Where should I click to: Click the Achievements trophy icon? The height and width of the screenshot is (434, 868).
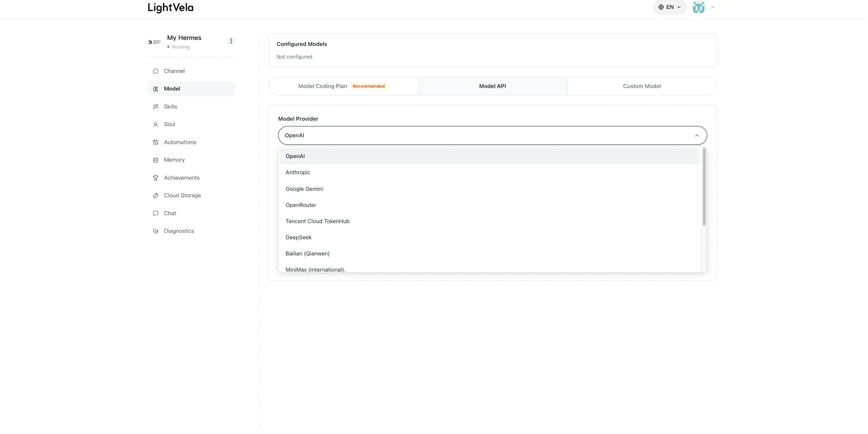[155, 178]
